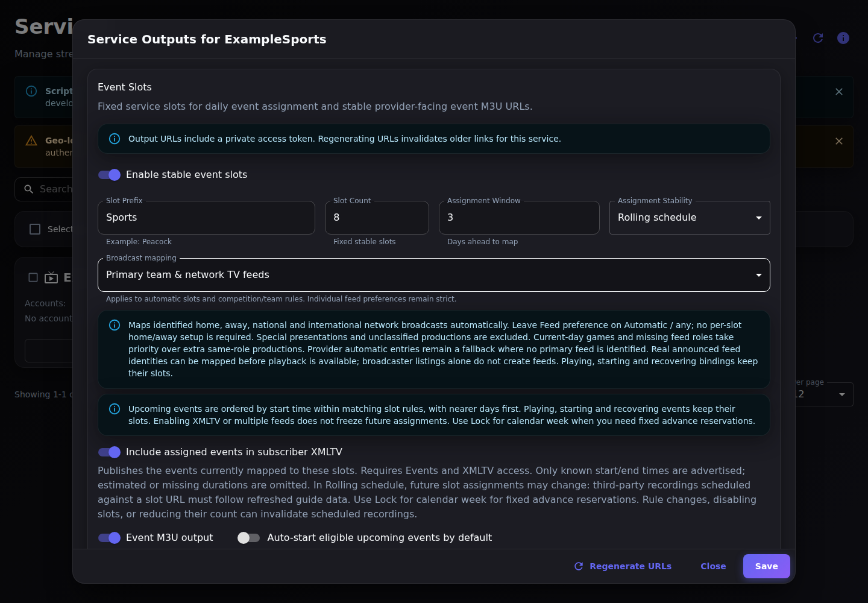The height and width of the screenshot is (603, 868).
Task: Check the Select all checkbox in the background
Action: 35,229
